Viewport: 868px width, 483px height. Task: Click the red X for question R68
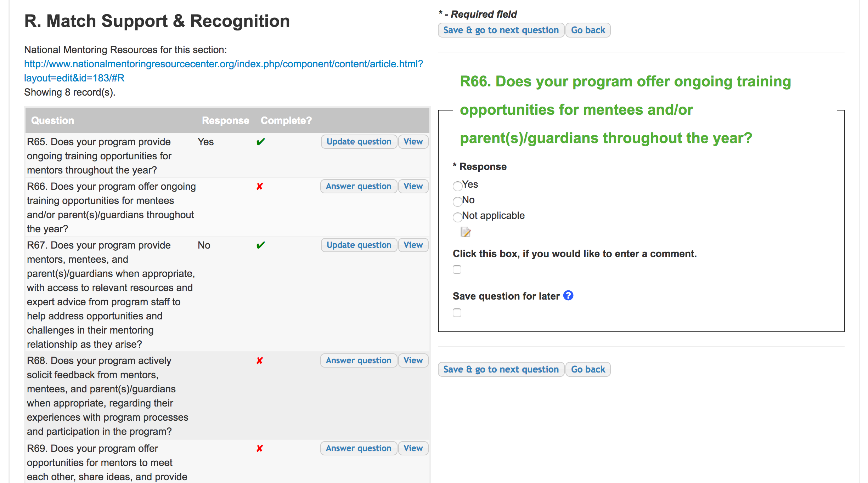[x=260, y=360]
